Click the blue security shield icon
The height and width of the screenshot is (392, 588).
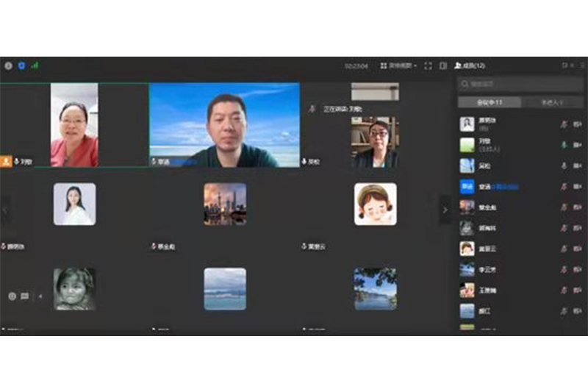pyautogui.click(x=21, y=65)
